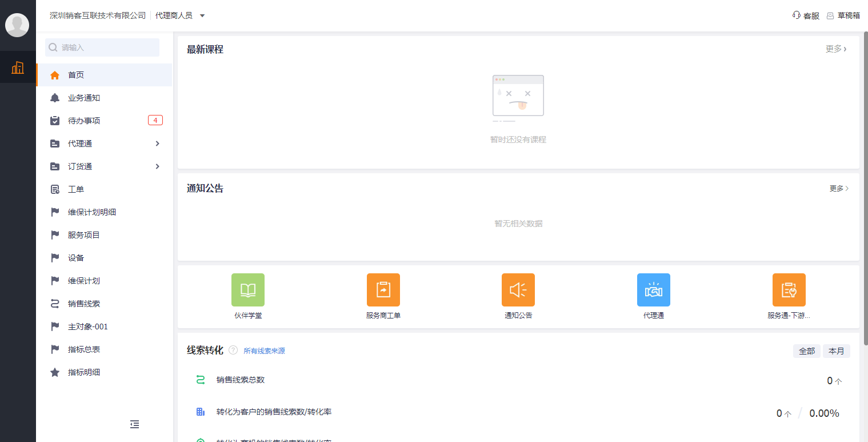Click the document icon beside 工单
The height and width of the screenshot is (442, 868).
click(55, 189)
